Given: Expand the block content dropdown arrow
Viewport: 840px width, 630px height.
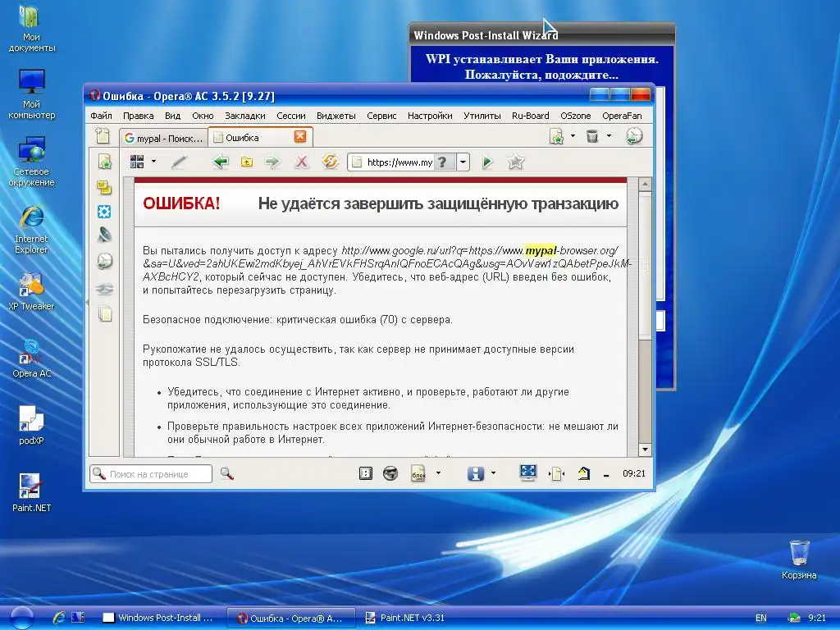Looking at the screenshot, I should click(x=438, y=473).
